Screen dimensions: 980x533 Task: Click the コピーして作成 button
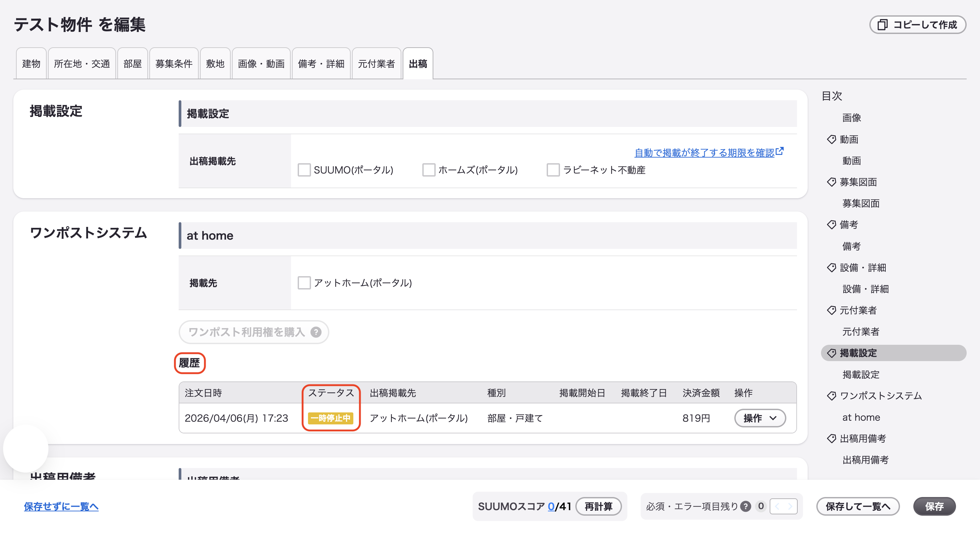click(918, 25)
